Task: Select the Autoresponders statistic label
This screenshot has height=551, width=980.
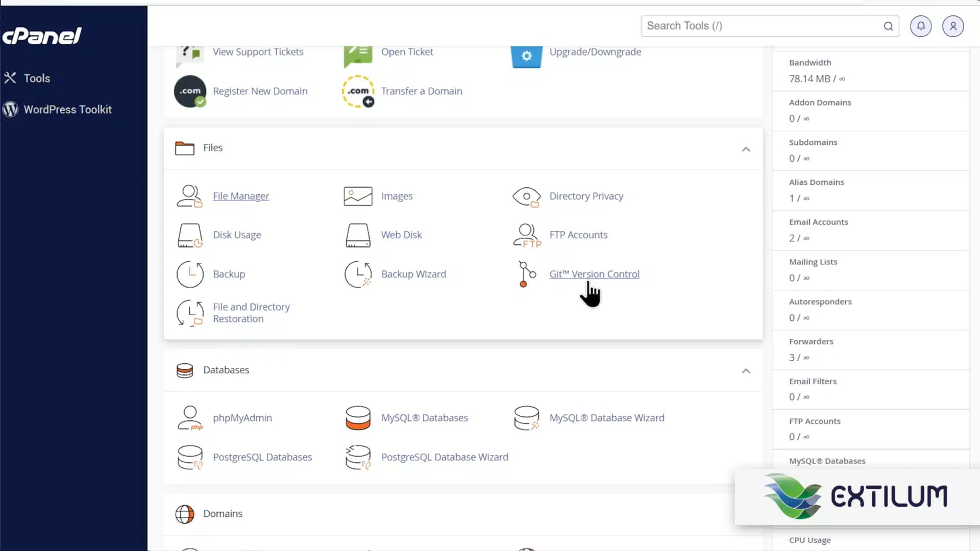Action: tap(820, 302)
